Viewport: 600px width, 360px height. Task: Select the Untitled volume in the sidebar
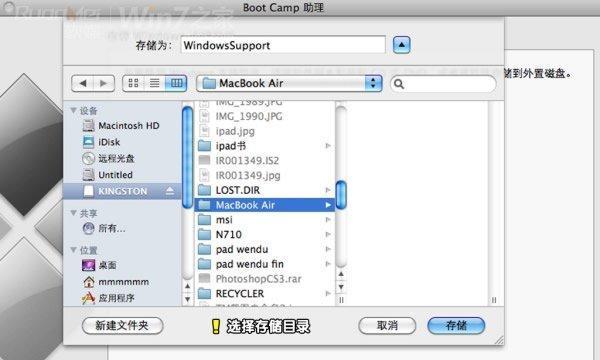click(122, 175)
